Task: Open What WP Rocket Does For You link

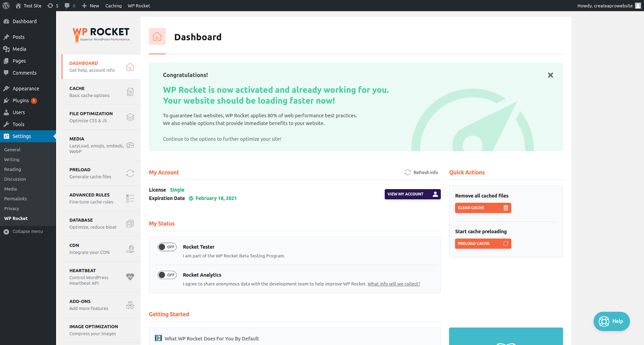Action: coord(212,339)
